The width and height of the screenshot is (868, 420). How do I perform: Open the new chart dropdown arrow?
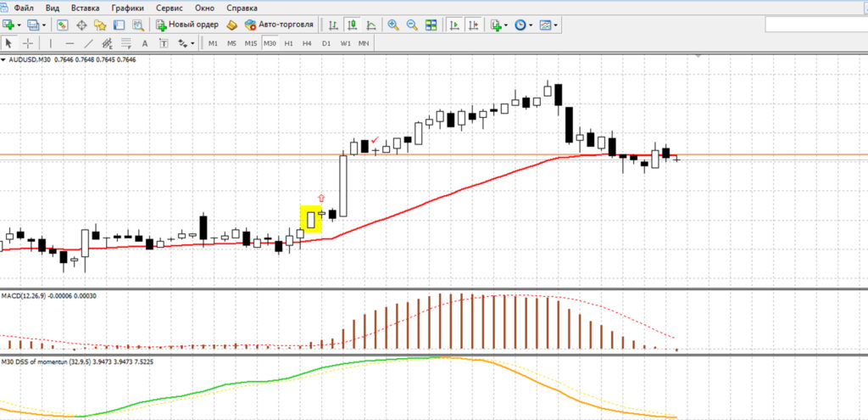point(19,25)
